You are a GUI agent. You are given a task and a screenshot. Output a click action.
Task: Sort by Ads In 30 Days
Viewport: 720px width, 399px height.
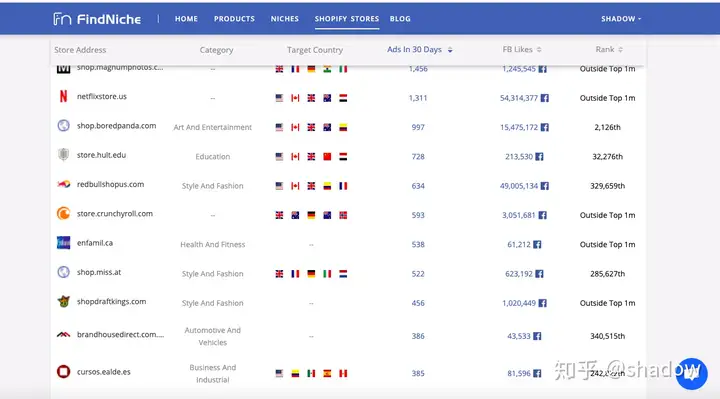coord(420,50)
